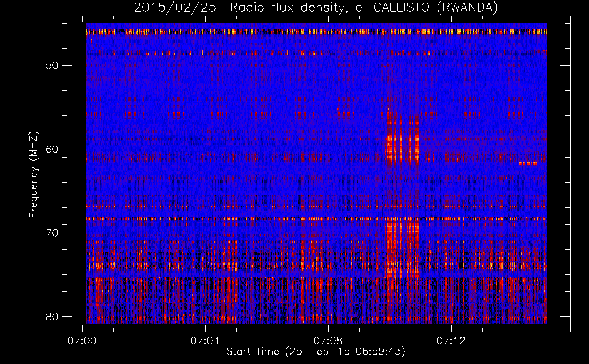This screenshot has height=364, width=589.
Task: Click the '50' frequency tick label
Action: pos(52,66)
